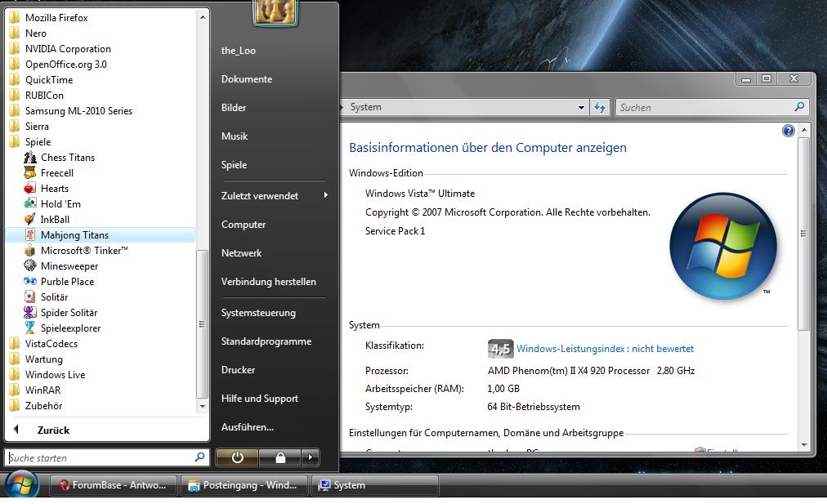
Task: Click magnifier in Start search box
Action: pos(199,457)
